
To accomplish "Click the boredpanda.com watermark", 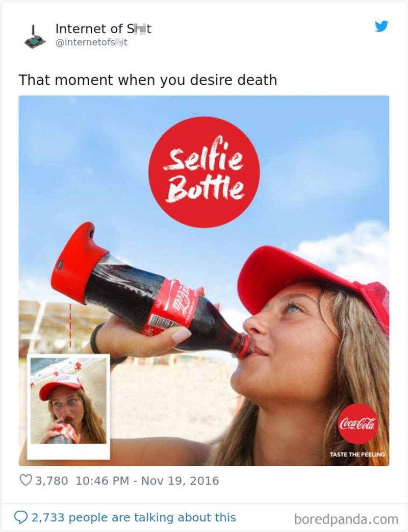I will [346, 519].
